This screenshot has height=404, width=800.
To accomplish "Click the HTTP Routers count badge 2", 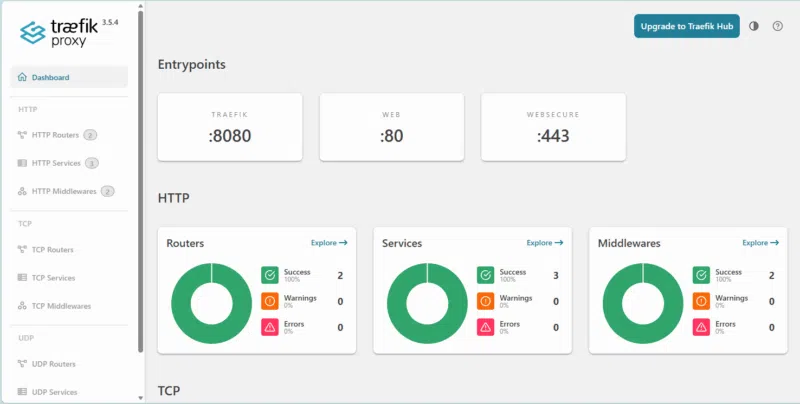I will tap(90, 135).
